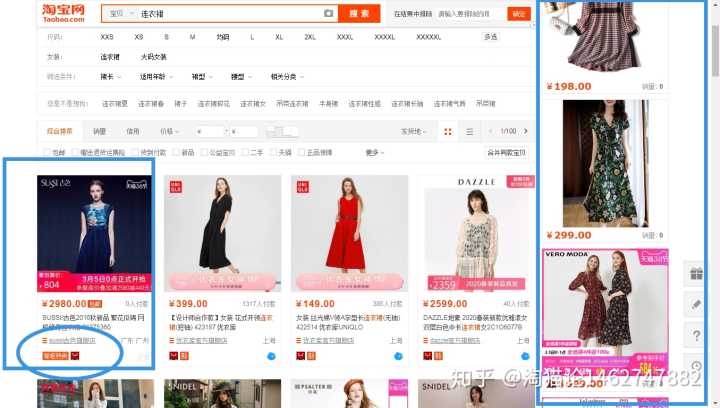Click shop menu icon beside ¥149.00 item's store

299,341
